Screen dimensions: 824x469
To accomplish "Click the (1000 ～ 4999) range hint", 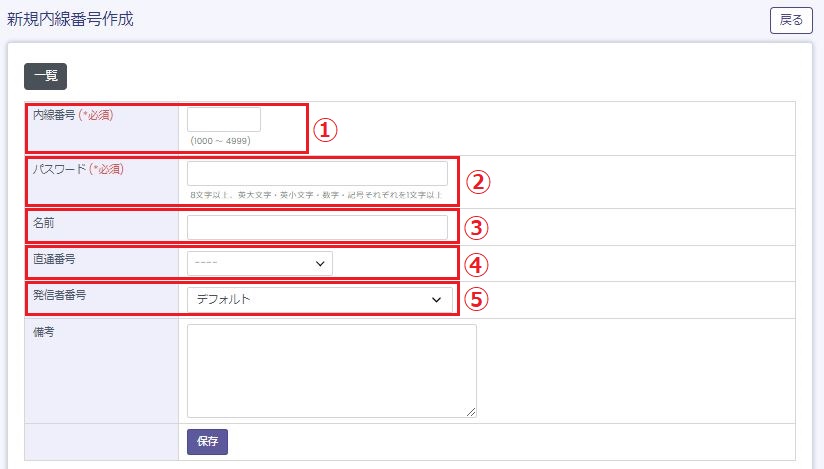I will pos(220,141).
